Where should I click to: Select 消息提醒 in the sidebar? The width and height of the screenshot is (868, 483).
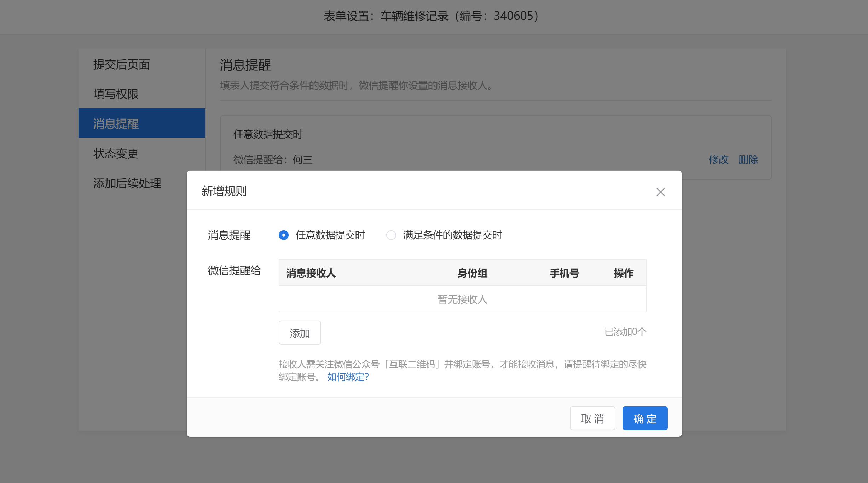point(116,124)
